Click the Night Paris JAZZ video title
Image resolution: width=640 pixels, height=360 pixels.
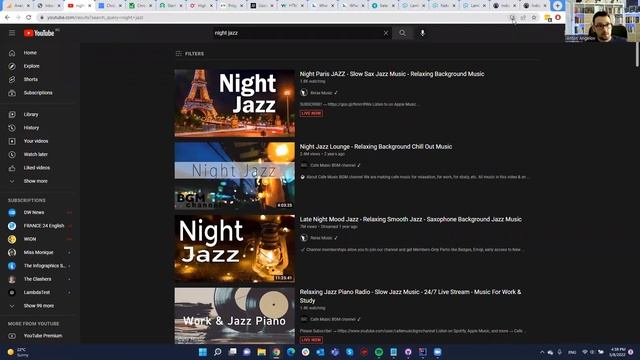(392, 74)
